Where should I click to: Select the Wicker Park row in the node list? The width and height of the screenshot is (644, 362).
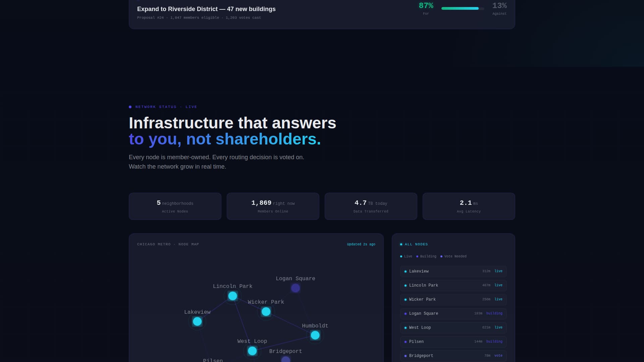click(453, 299)
